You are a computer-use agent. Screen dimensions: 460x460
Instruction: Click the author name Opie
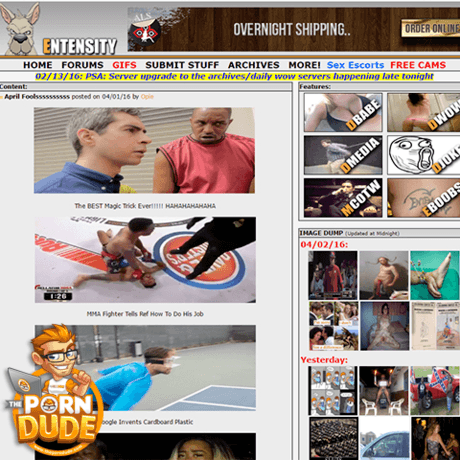click(147, 97)
